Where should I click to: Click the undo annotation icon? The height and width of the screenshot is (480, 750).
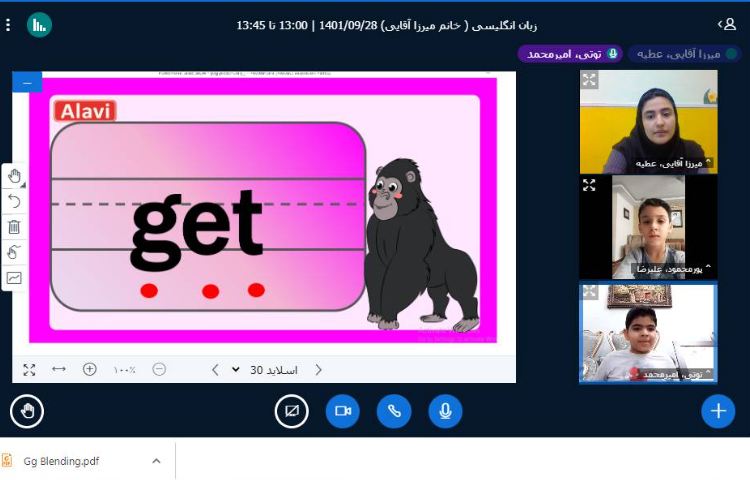[14, 201]
